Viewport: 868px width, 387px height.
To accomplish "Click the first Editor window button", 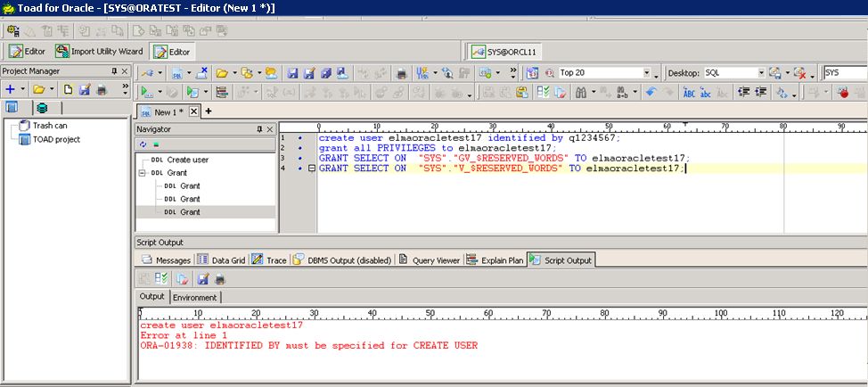I will [27, 52].
